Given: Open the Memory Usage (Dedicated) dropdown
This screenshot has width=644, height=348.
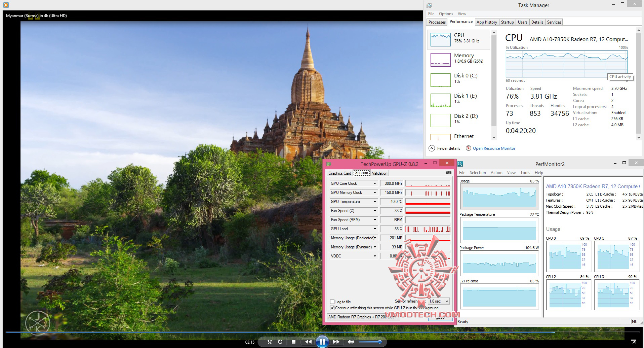Looking at the screenshot, I should [x=375, y=238].
